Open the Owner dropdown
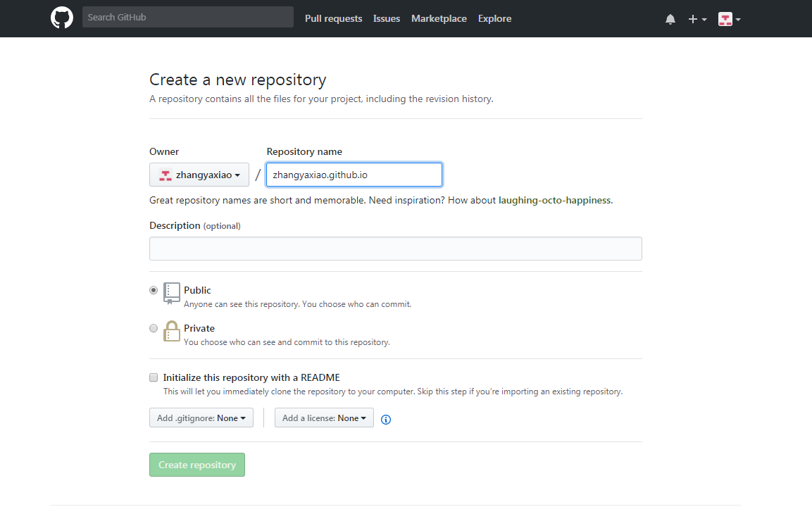The image size is (812, 514). point(199,174)
